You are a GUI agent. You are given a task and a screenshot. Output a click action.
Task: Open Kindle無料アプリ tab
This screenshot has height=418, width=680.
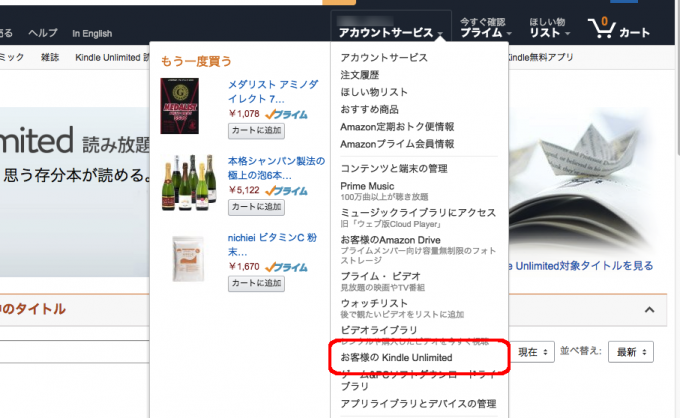tap(540, 57)
